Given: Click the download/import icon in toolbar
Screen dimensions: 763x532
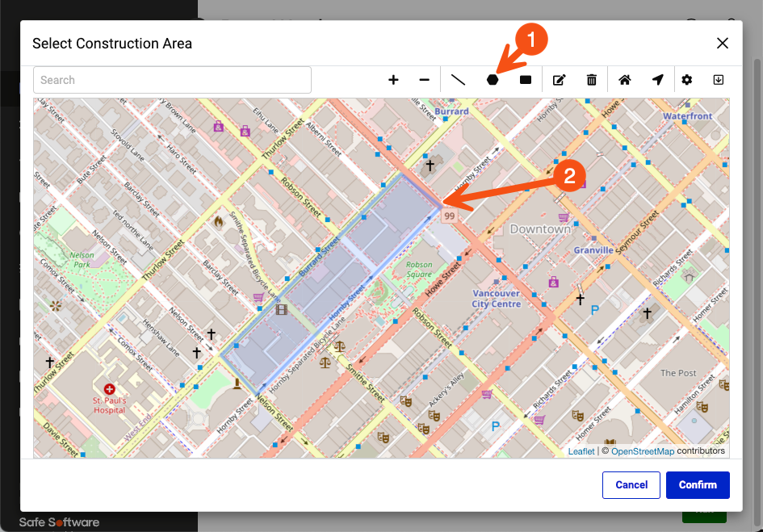Looking at the screenshot, I should point(719,80).
